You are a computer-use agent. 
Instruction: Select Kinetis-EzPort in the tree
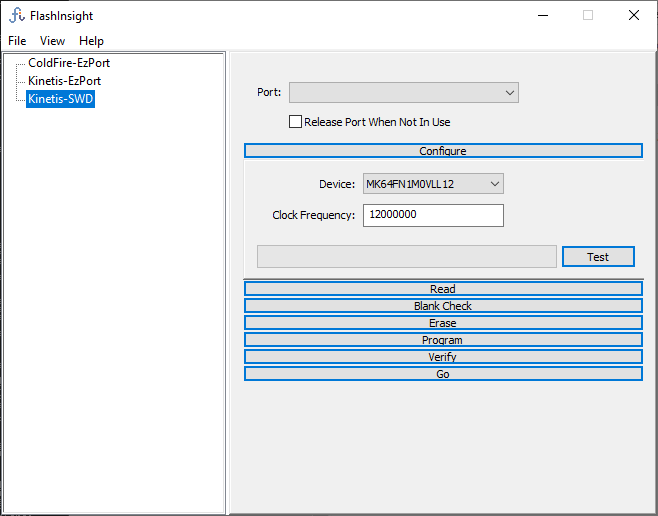coord(64,81)
